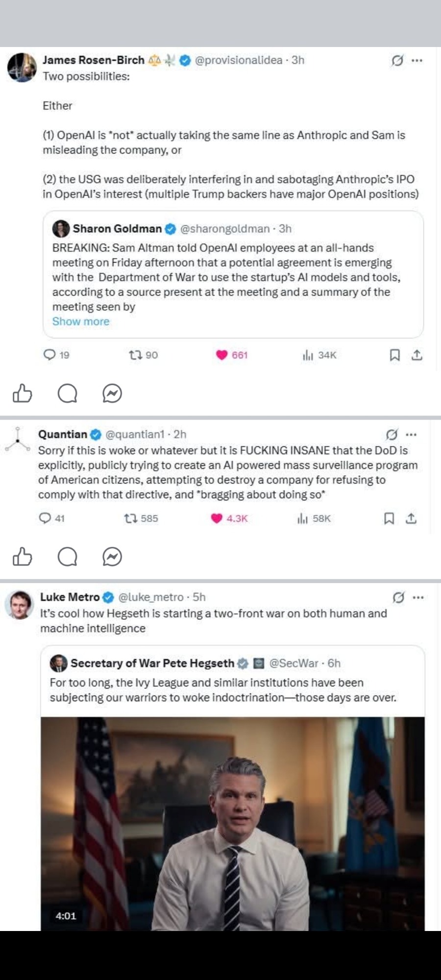Open Luke Metro's profile picture
This screenshot has width=441, height=980.
[x=20, y=604]
